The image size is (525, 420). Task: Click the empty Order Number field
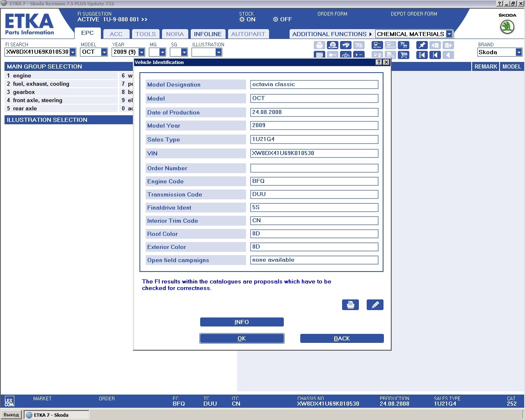(314, 168)
